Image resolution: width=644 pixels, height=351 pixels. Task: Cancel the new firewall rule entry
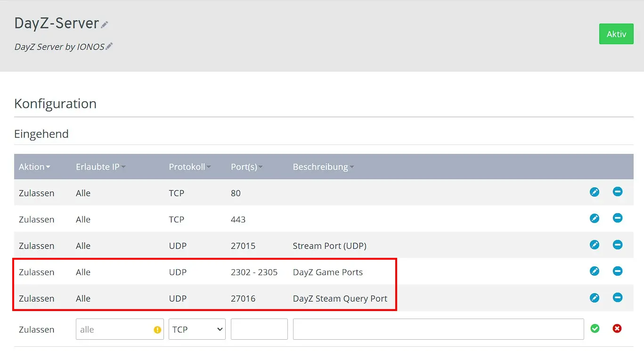pyautogui.click(x=618, y=328)
